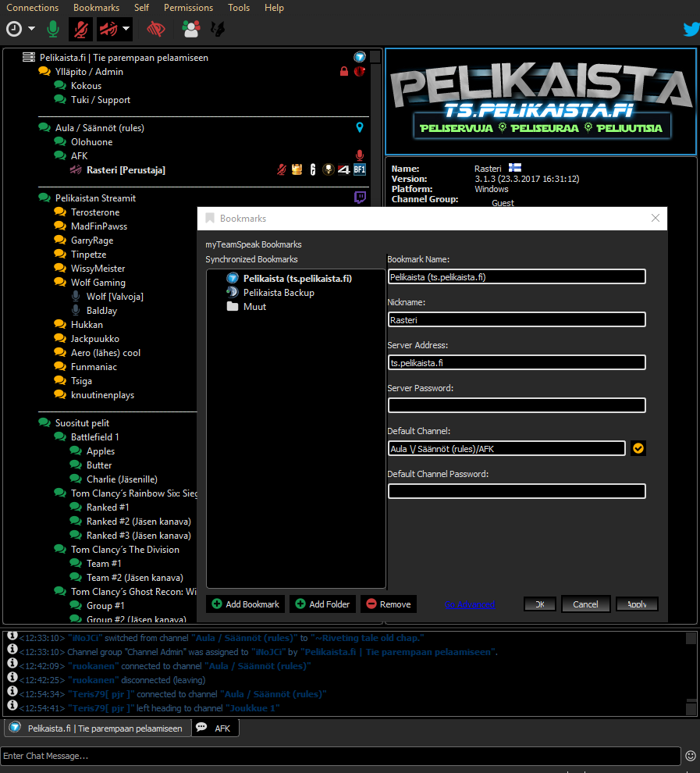Open the Tools menu
The width and height of the screenshot is (700, 773).
(x=239, y=8)
